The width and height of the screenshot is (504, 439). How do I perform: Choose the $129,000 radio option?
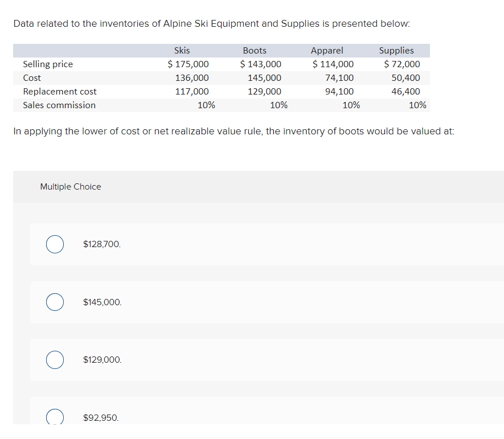(55, 360)
